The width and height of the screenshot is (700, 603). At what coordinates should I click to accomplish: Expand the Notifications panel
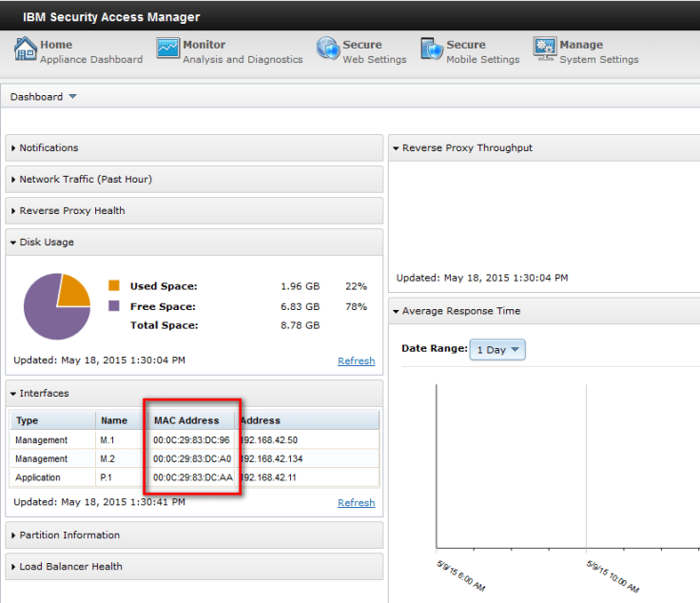point(49,148)
